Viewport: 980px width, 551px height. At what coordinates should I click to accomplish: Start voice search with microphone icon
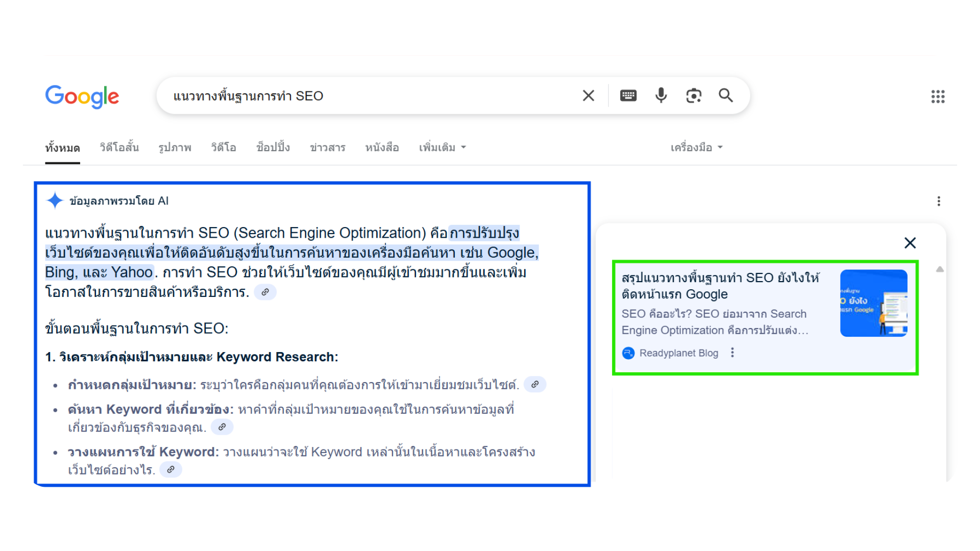coord(661,95)
